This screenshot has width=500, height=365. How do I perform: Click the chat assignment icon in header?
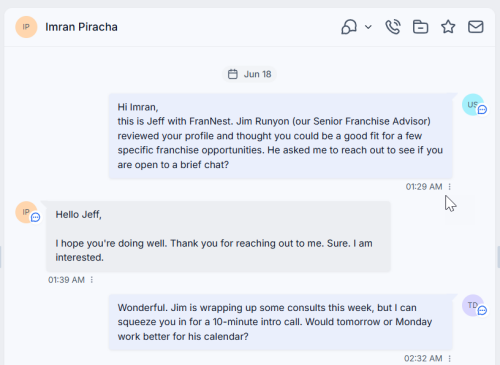point(349,27)
